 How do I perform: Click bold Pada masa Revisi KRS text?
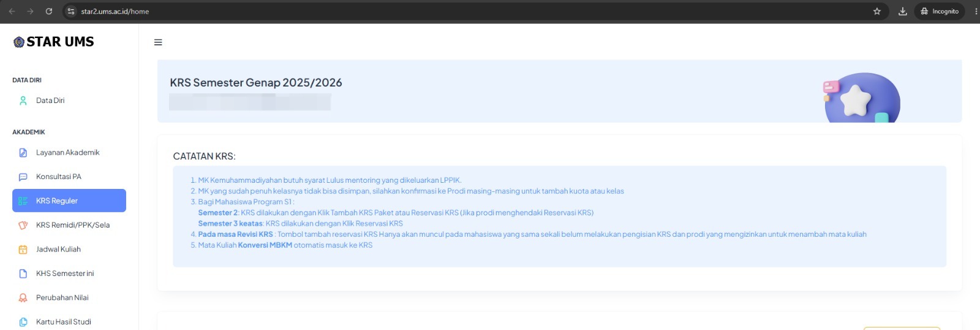pyautogui.click(x=235, y=234)
